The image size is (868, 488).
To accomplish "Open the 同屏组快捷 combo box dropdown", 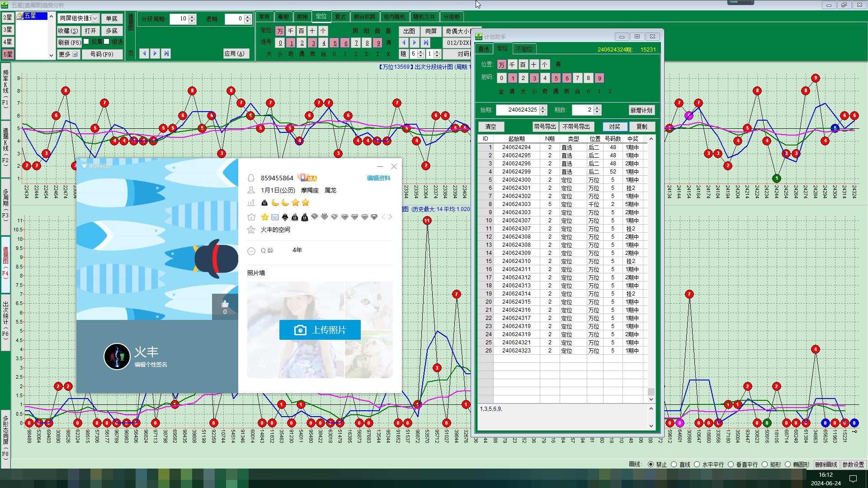I will coord(95,19).
